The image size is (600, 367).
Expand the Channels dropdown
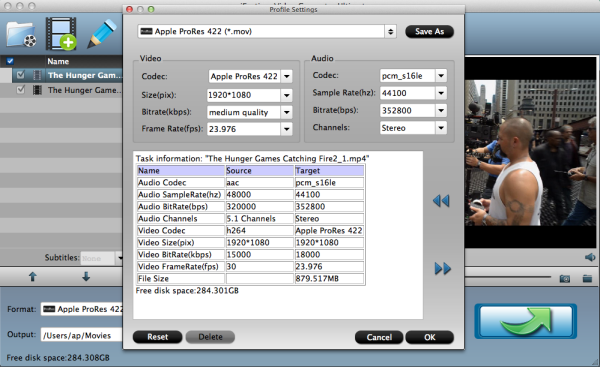[441, 127]
